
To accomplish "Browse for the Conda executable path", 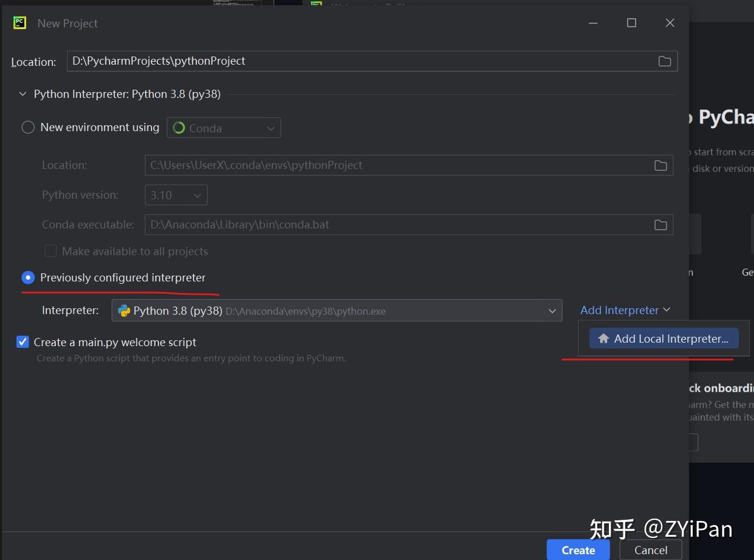I will (660, 224).
